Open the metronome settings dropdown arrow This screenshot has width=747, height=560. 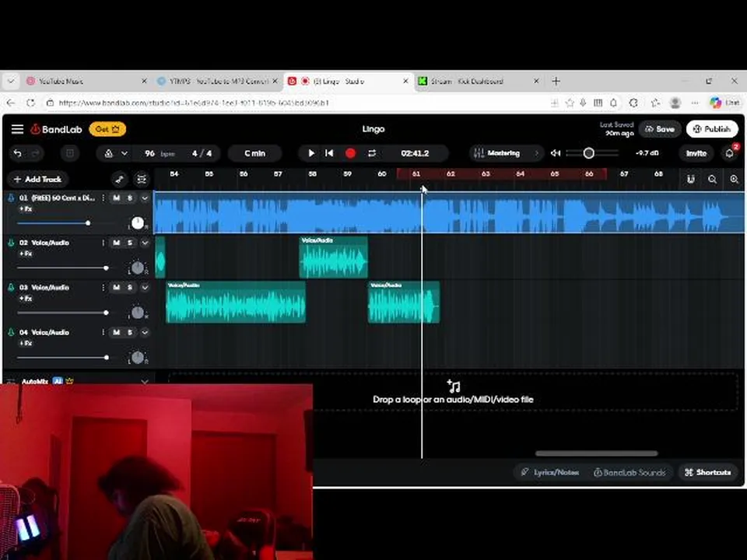[x=124, y=153]
